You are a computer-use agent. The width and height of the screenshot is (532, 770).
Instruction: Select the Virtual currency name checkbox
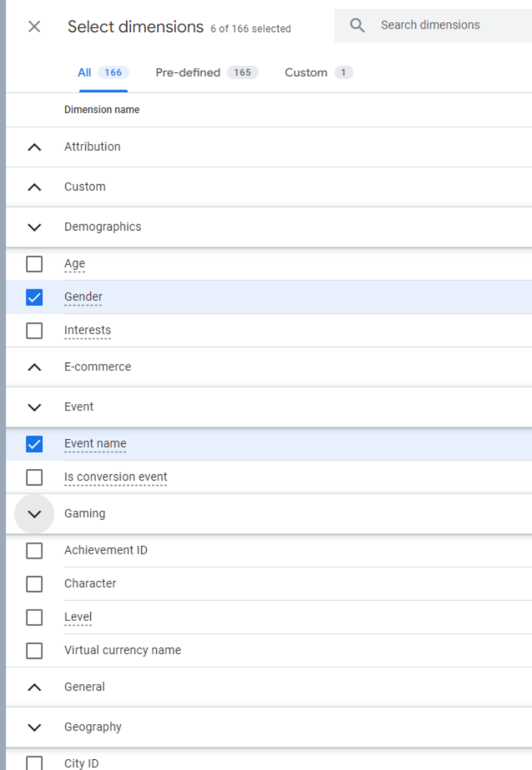(x=34, y=650)
